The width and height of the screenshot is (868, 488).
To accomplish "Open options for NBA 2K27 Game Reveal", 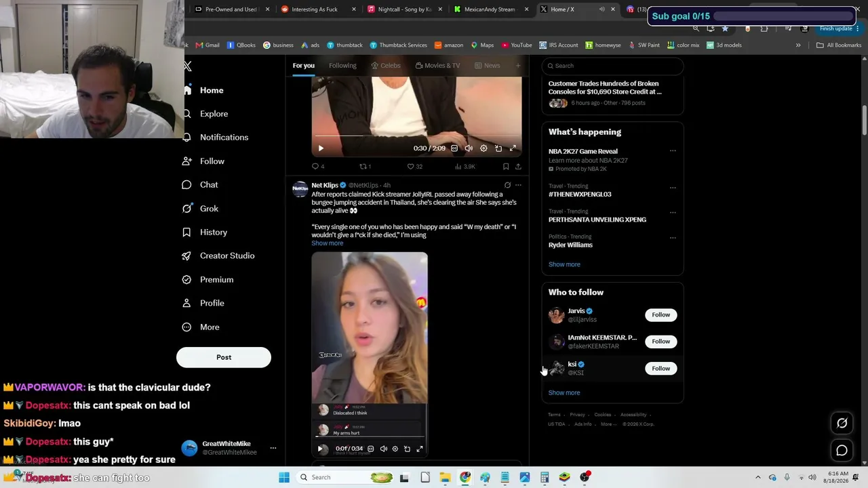I will 673,151.
